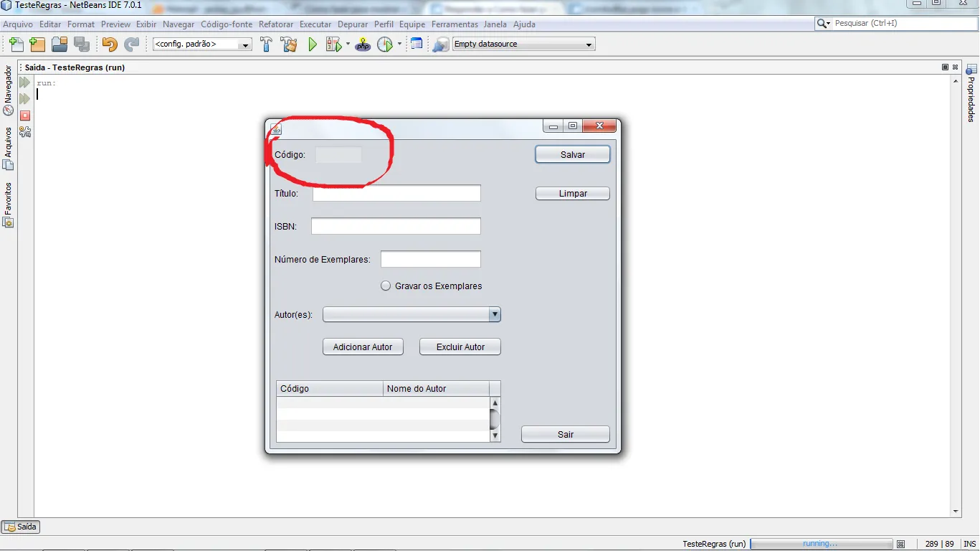Image resolution: width=980 pixels, height=551 pixels.
Task: Click the Redo arrow icon
Action: (x=131, y=44)
